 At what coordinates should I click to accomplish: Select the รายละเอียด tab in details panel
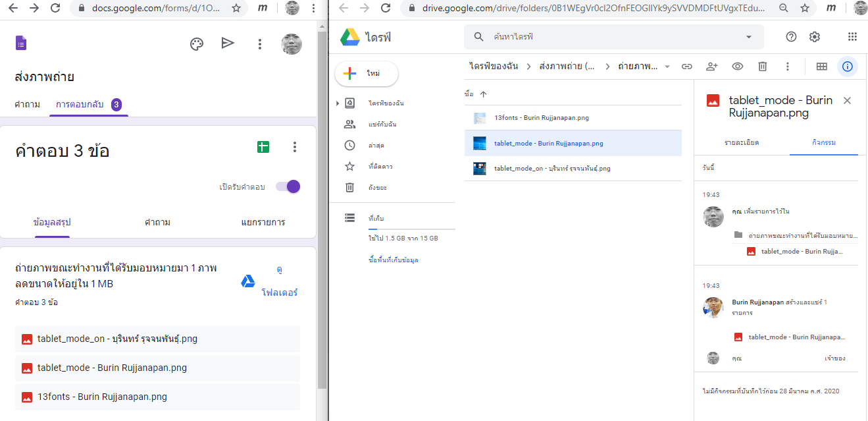pyautogui.click(x=742, y=142)
